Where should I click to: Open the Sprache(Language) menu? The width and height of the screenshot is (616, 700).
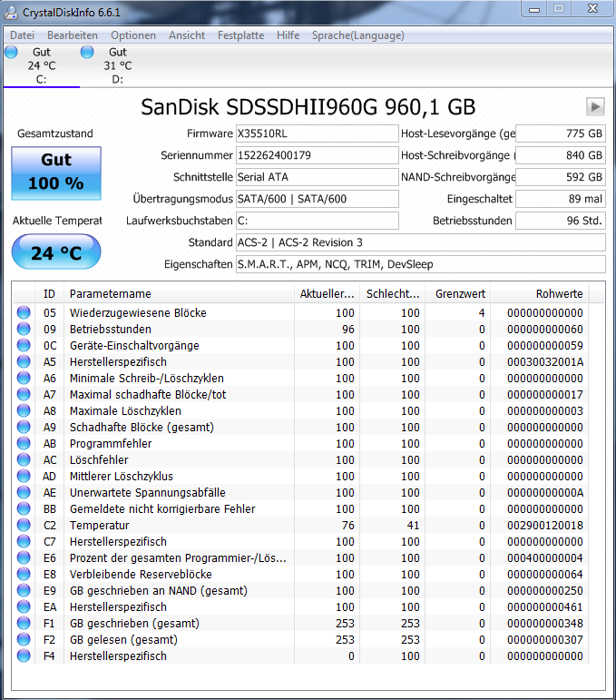(x=358, y=35)
